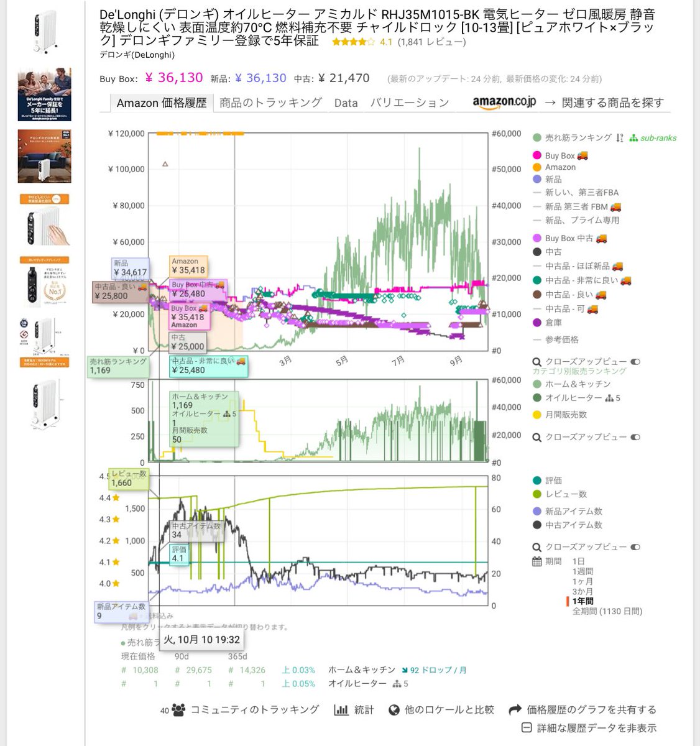Click 価格履歴のグラフを共有する
This screenshot has height=746, width=700.
(x=583, y=709)
